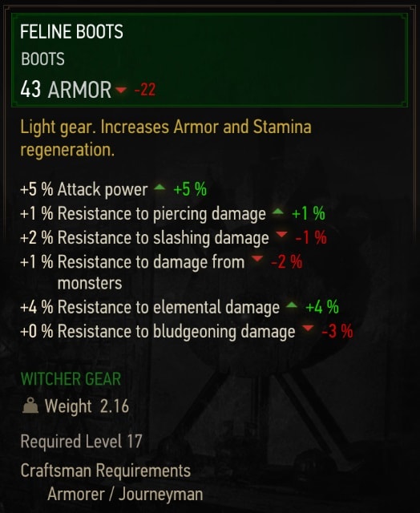Viewport: 420px width, 513px height.
Task: Click the red -3 % bludgeoning value
Action: pyautogui.click(x=337, y=331)
